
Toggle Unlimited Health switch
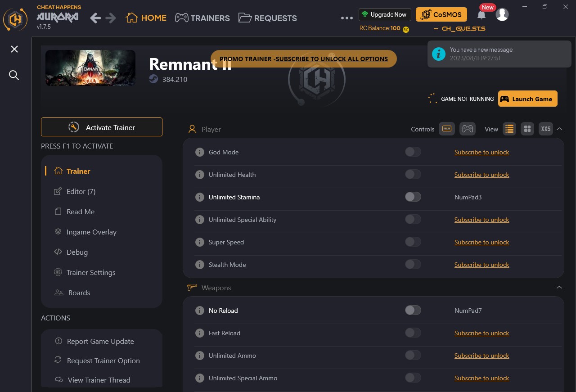click(x=413, y=174)
